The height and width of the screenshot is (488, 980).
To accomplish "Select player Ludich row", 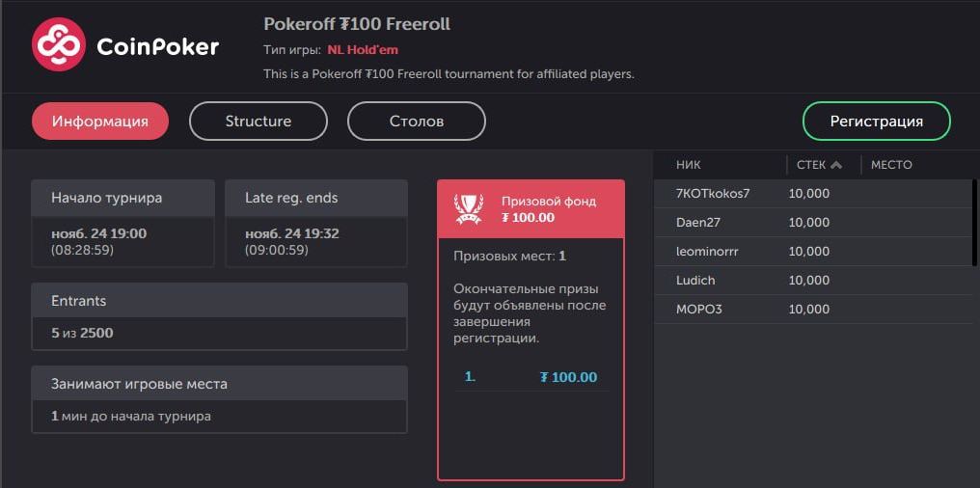I will click(x=696, y=281).
